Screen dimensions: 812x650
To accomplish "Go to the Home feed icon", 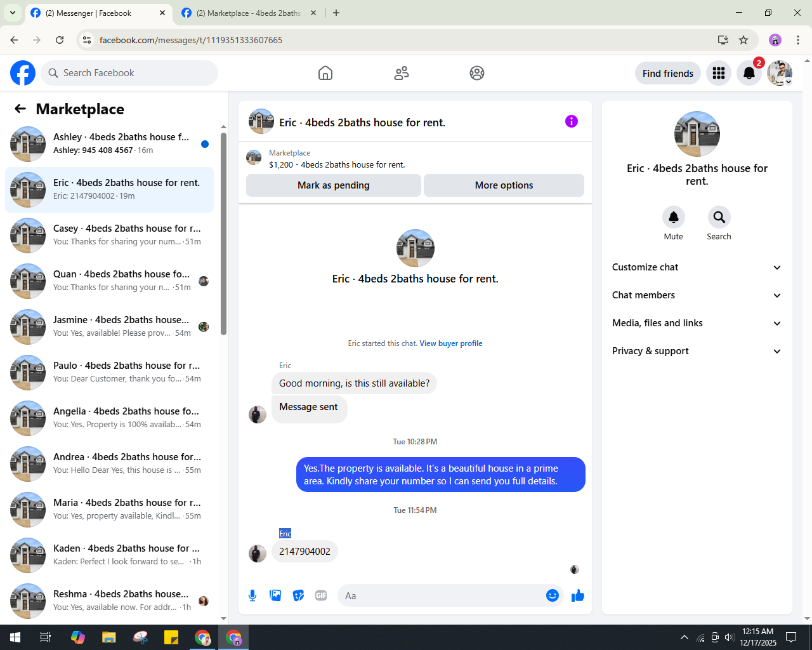I will coord(325,73).
